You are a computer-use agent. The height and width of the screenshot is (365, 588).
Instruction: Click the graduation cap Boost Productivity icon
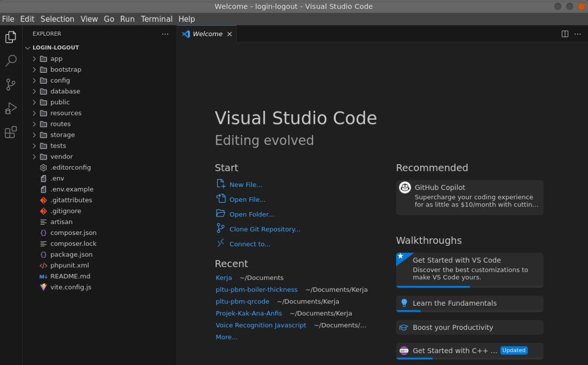pos(403,327)
